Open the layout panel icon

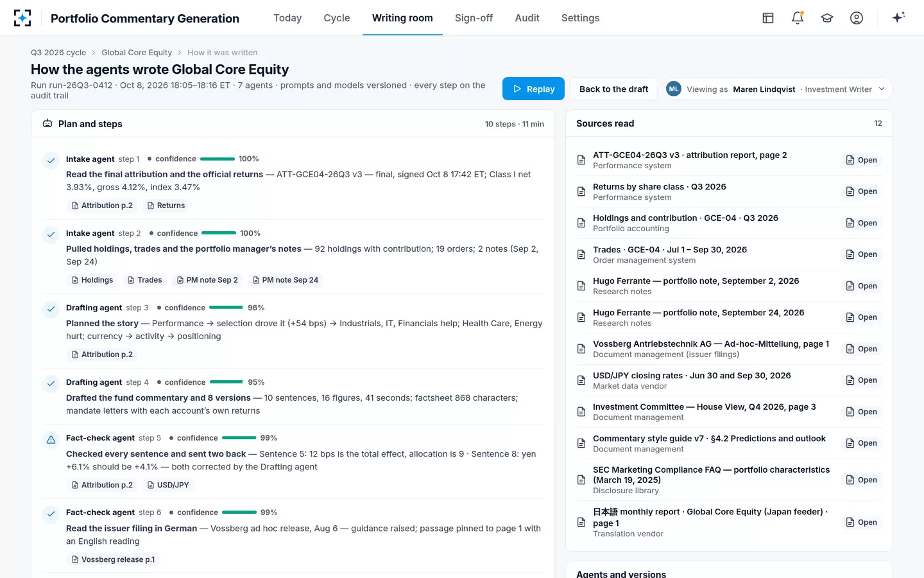point(768,18)
